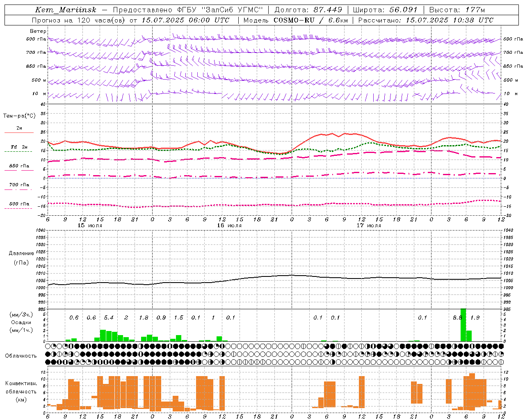The width and height of the screenshot is (525, 420).
Task: Click the dashed pink line under "850 гПа" legend
Action: [19, 170]
